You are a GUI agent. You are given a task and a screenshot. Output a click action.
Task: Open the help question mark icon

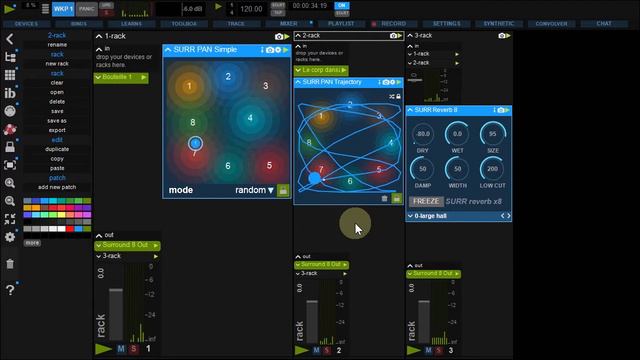click(x=10, y=290)
